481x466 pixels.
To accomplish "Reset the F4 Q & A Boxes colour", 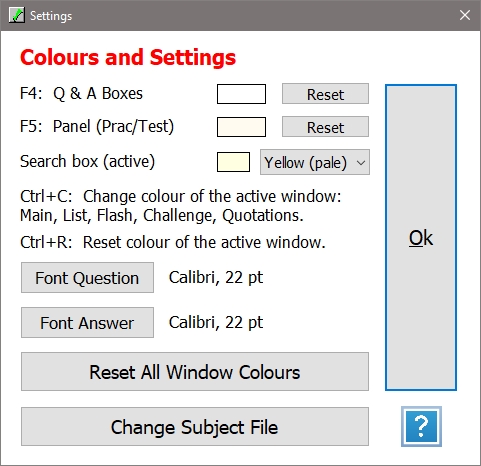I will tap(325, 94).
